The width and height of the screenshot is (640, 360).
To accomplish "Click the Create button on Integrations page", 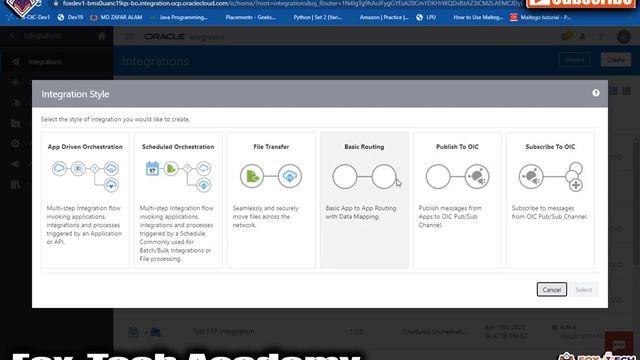I will click(x=616, y=60).
